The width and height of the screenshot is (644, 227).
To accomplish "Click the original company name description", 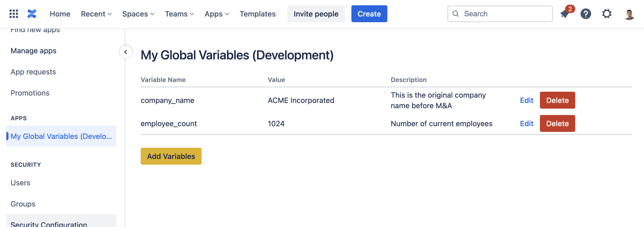I will click(438, 100).
